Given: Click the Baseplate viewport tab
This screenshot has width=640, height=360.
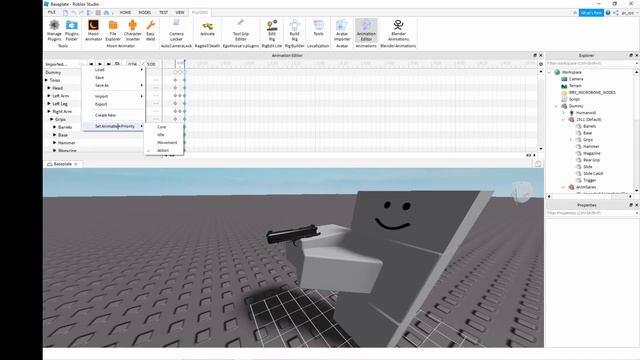Looking at the screenshot, I should (x=62, y=164).
